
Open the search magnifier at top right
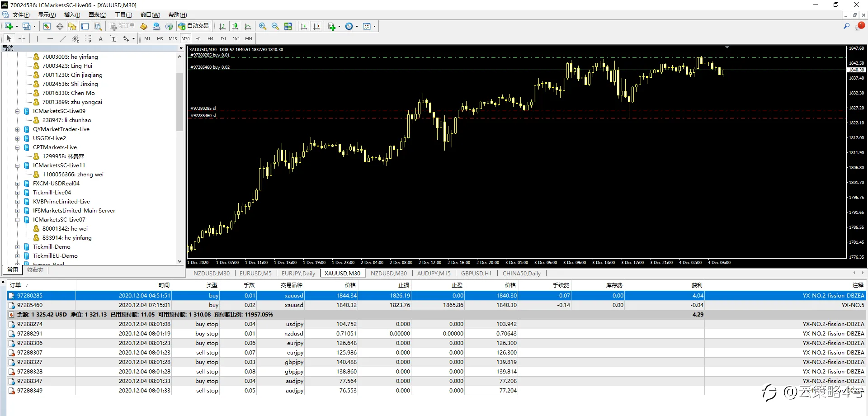(846, 26)
